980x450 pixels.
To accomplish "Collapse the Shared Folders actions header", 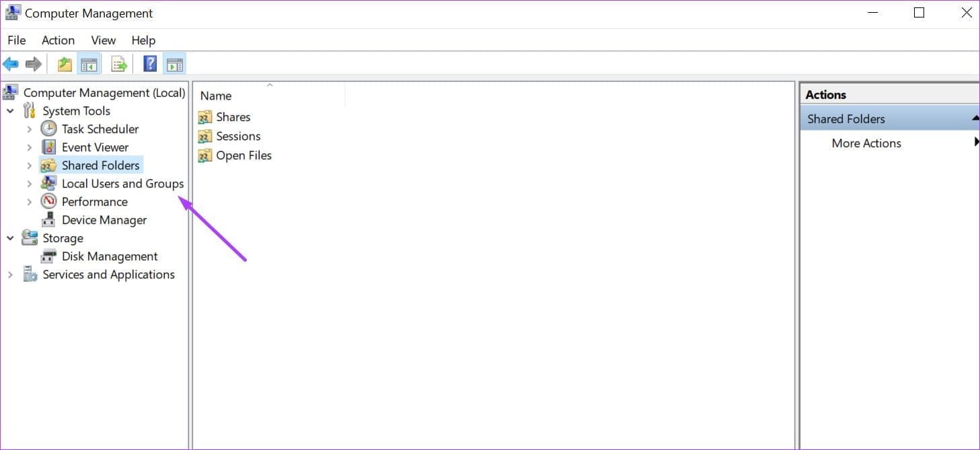I will 975,119.
